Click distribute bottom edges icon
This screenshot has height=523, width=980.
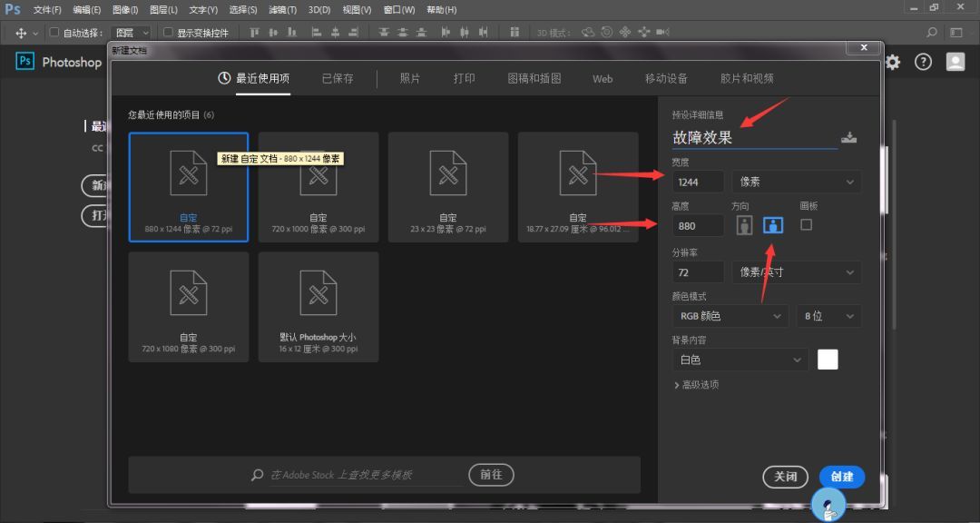(x=421, y=33)
